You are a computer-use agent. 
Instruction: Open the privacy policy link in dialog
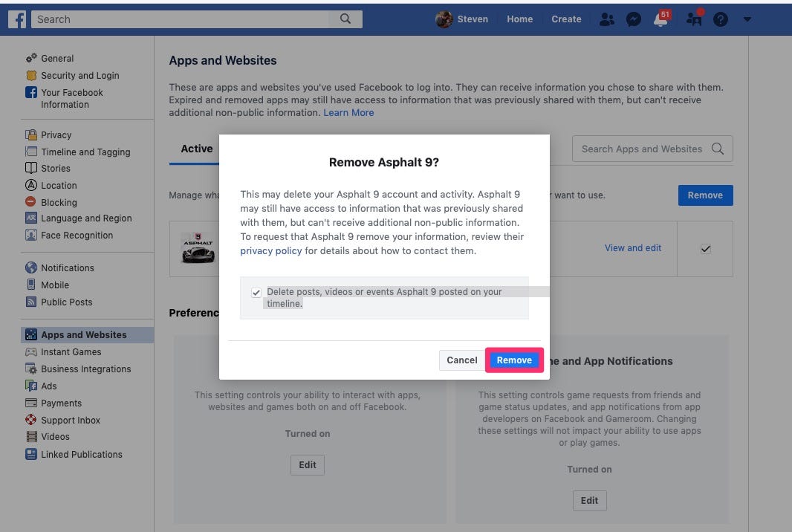tap(270, 250)
